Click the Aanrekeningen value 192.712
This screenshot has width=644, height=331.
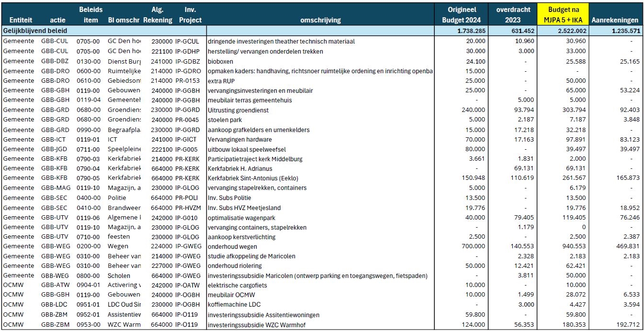pyautogui.click(x=627, y=326)
